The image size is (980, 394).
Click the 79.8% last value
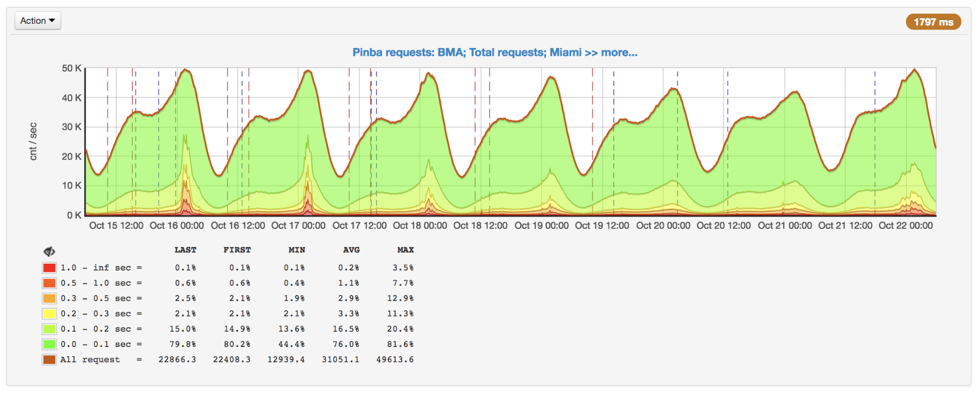tap(183, 344)
